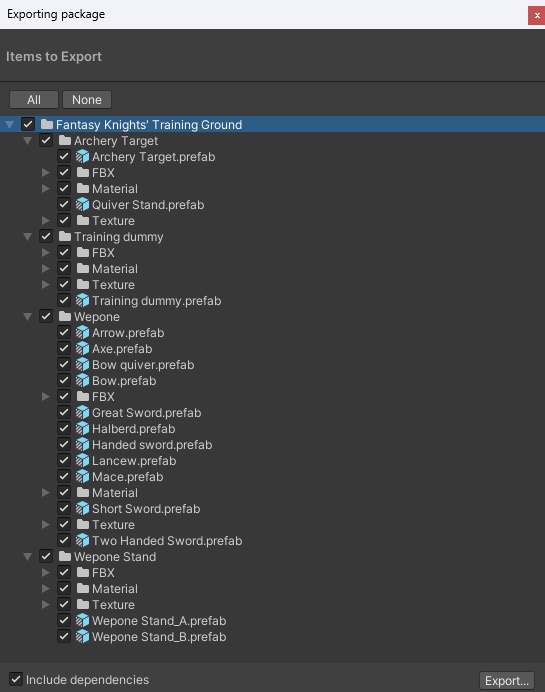Viewport: 545px width, 692px height.
Task: Click the Material folder icon under Training dummy
Action: [x=83, y=268]
